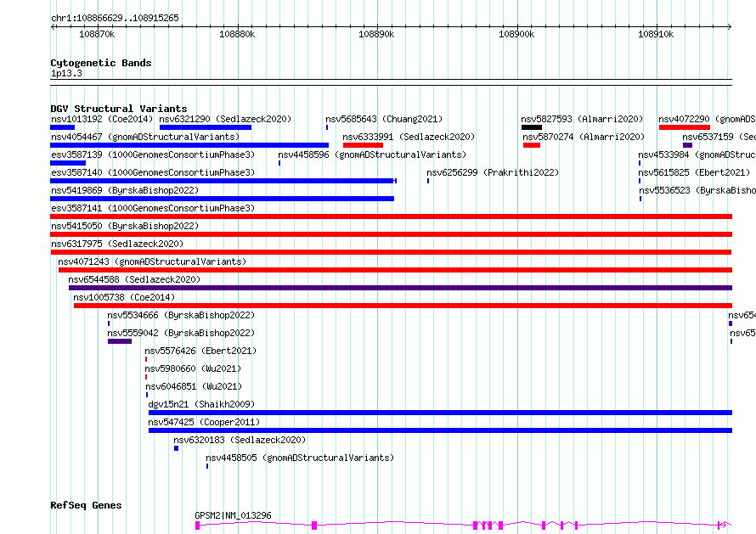Image resolution: width=756 pixels, height=534 pixels.
Task: Click nsv5615825 (Ebert2021) label
Action: click(x=694, y=172)
